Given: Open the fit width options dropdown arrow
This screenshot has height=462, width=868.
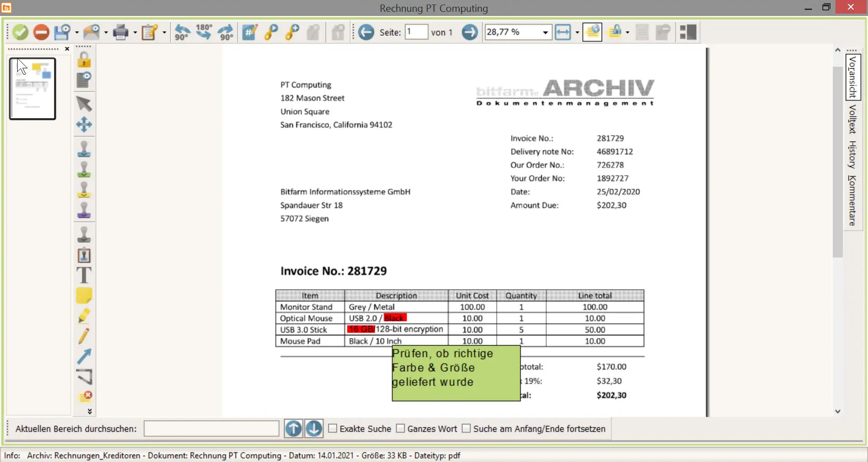Looking at the screenshot, I should 577,33.
